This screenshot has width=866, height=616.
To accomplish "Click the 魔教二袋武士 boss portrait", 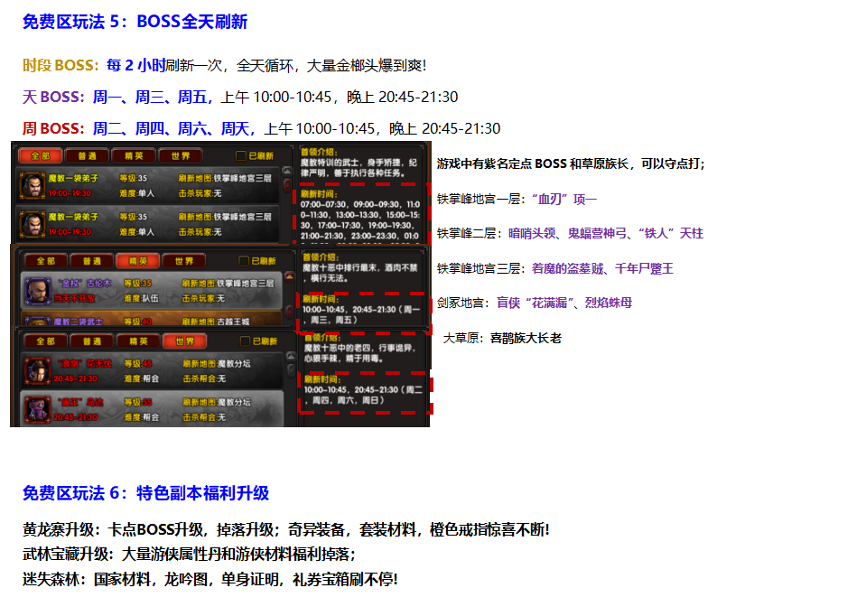I will click(x=38, y=321).
